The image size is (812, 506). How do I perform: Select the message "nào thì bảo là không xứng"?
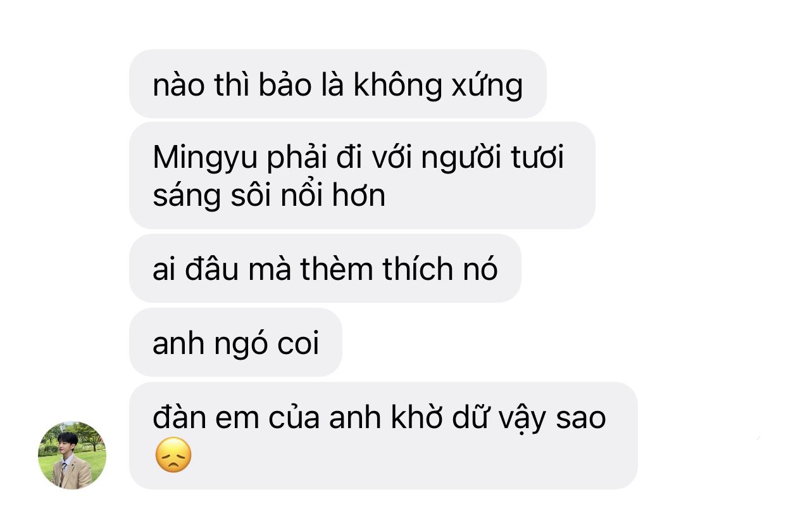tap(338, 84)
